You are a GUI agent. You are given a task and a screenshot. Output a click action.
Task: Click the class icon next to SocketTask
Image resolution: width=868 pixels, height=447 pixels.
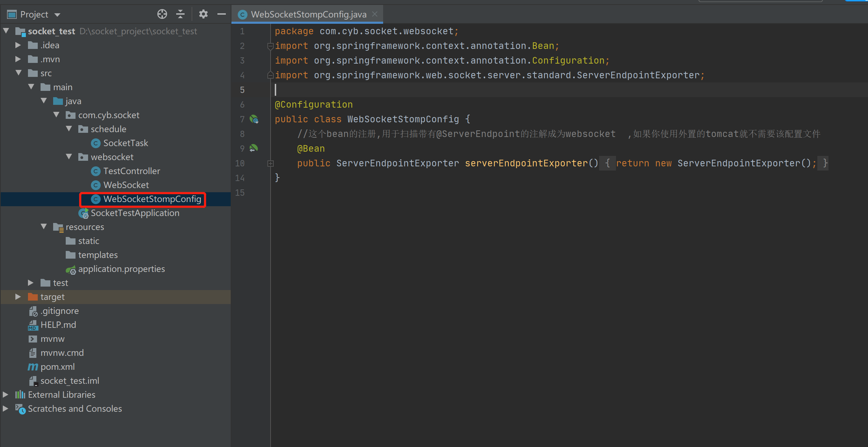96,143
